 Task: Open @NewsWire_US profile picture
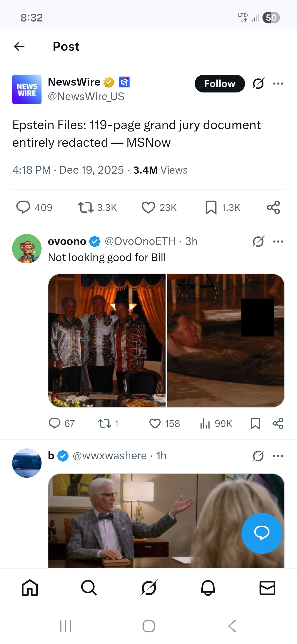(27, 89)
